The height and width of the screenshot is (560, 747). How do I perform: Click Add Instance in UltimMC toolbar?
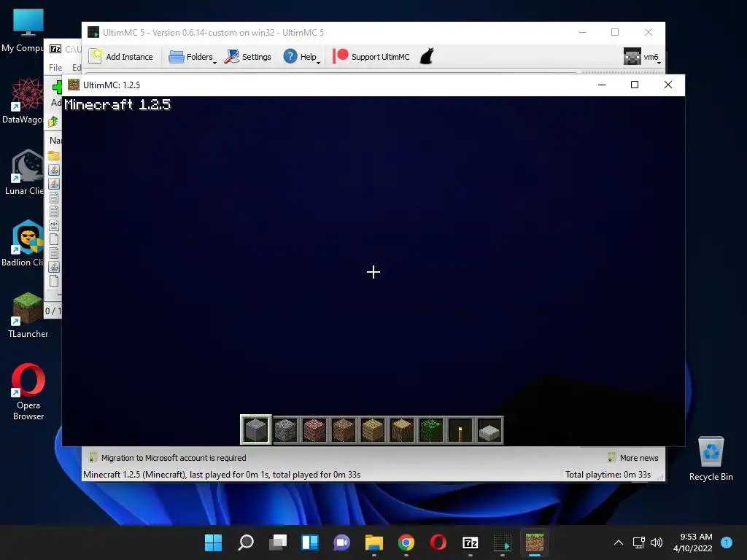pyautogui.click(x=121, y=57)
